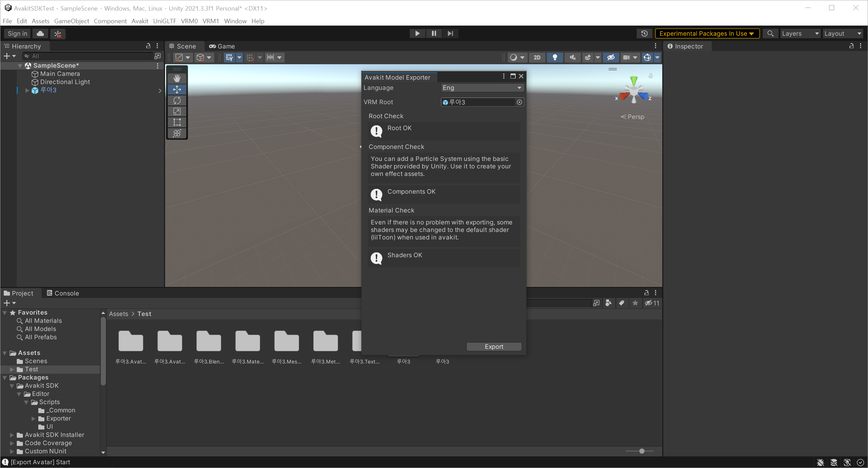Screen dimensions: 868x468
Task: Unmute Scene view audio
Action: pos(572,57)
